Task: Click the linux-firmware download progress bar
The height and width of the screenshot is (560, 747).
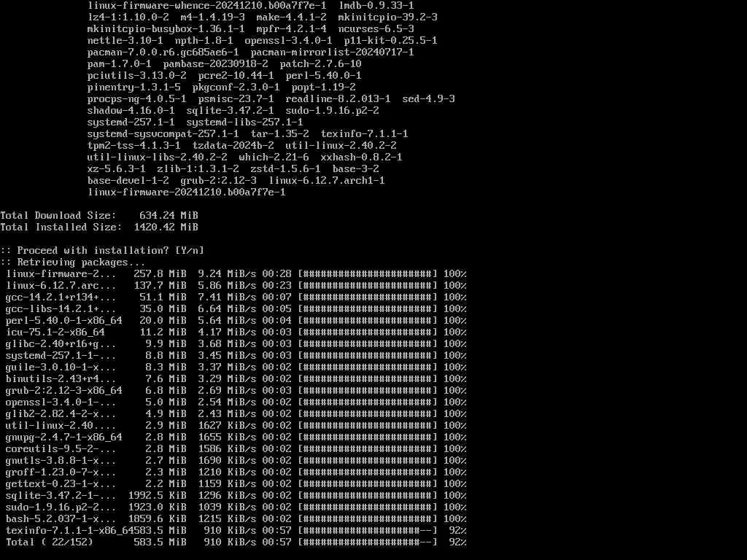Action: pyautogui.click(x=368, y=274)
